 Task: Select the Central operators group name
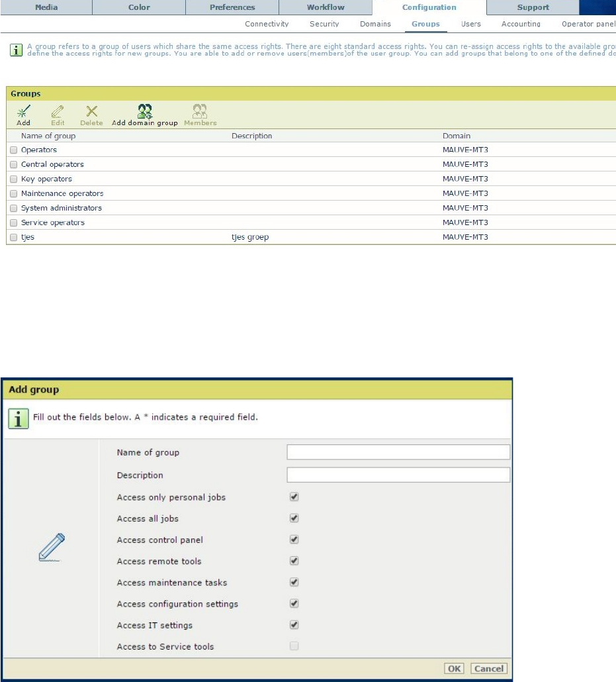[x=52, y=164]
